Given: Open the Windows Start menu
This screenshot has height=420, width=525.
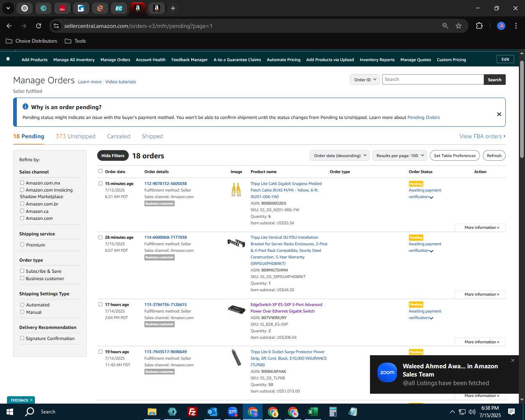Looking at the screenshot, I should (10, 412).
